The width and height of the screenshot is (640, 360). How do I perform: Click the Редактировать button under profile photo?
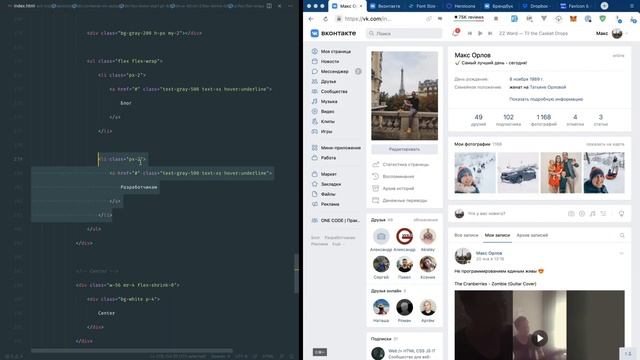click(x=404, y=149)
